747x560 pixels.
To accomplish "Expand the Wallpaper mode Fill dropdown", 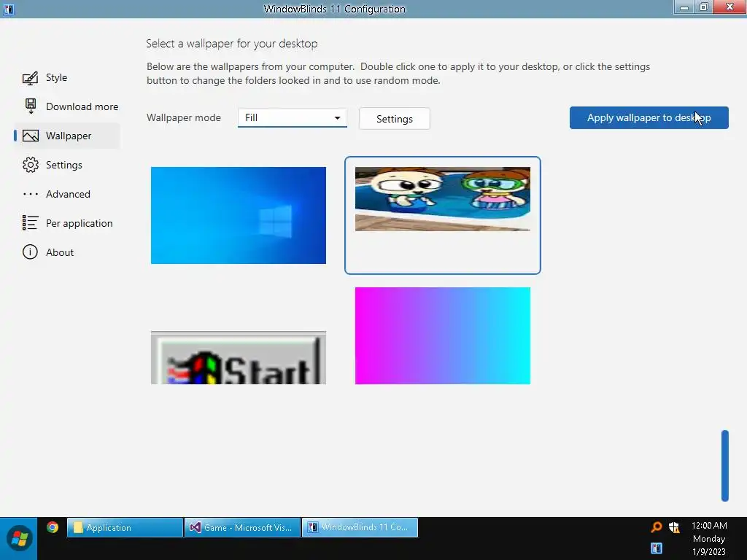I will click(292, 117).
